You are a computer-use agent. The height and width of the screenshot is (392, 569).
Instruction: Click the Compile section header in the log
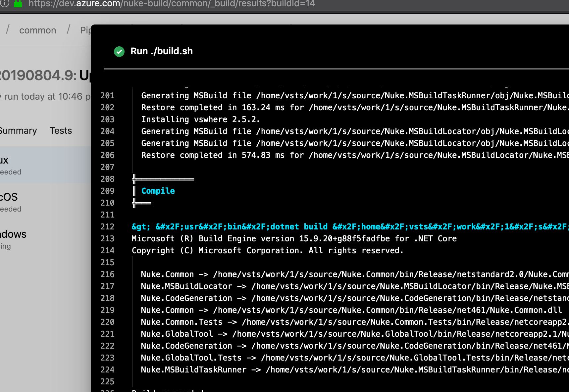[x=158, y=191]
